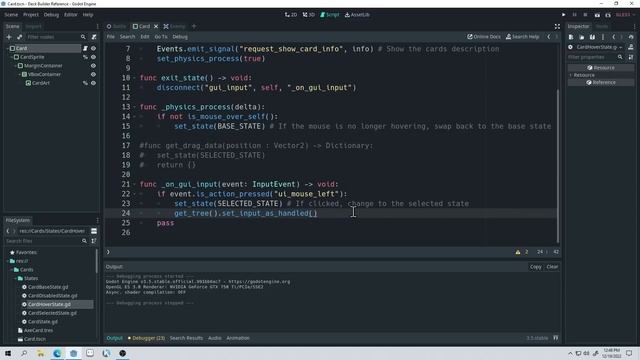This screenshot has width=640, height=360.
Task: Collapse the res:// folder
Action: point(7,261)
